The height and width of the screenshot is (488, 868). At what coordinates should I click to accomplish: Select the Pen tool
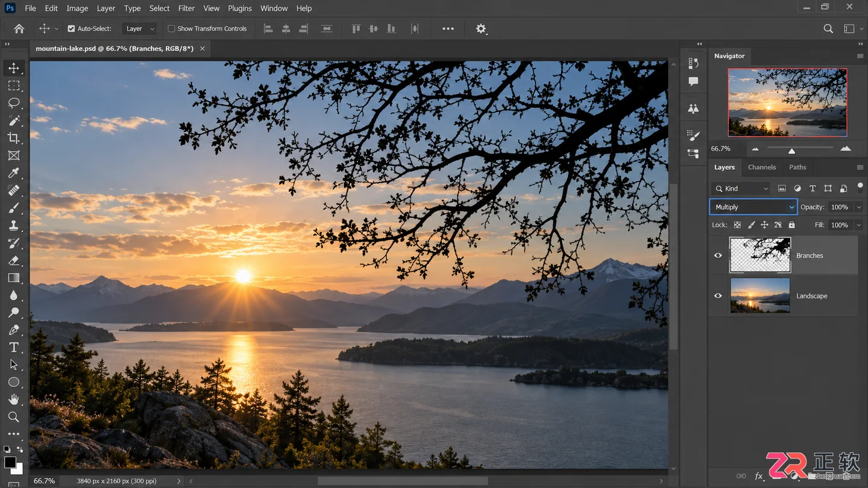click(14, 330)
